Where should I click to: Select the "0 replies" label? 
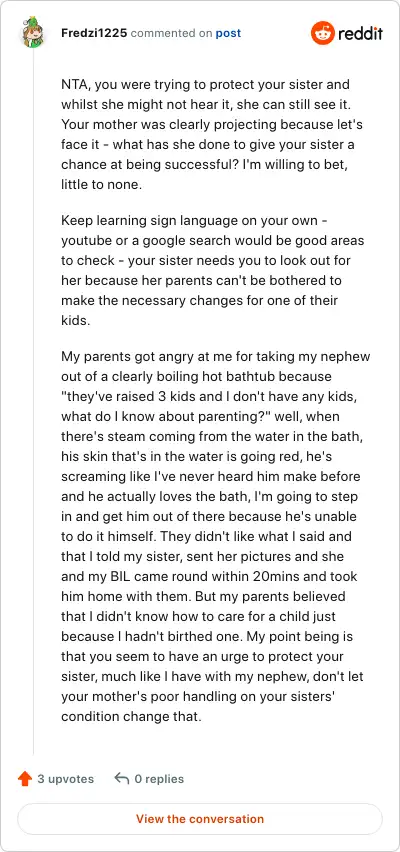click(159, 779)
